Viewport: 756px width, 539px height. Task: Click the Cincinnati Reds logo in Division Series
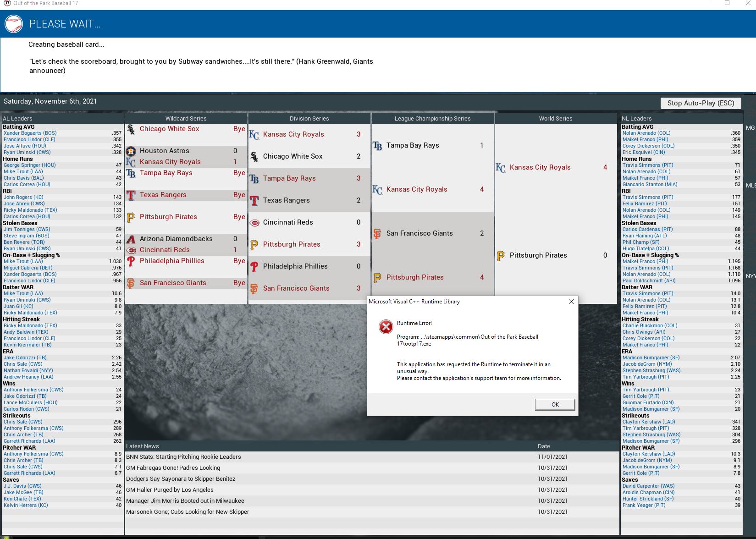click(254, 223)
